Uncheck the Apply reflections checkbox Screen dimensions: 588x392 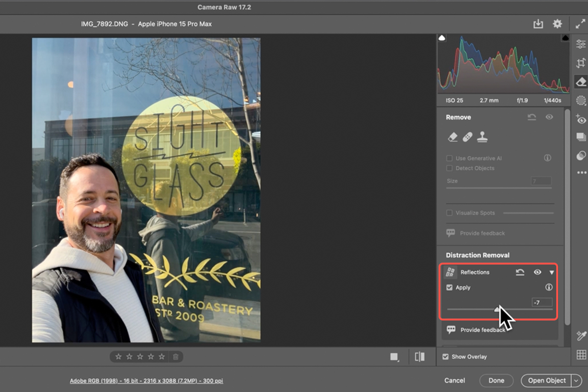pyautogui.click(x=449, y=288)
